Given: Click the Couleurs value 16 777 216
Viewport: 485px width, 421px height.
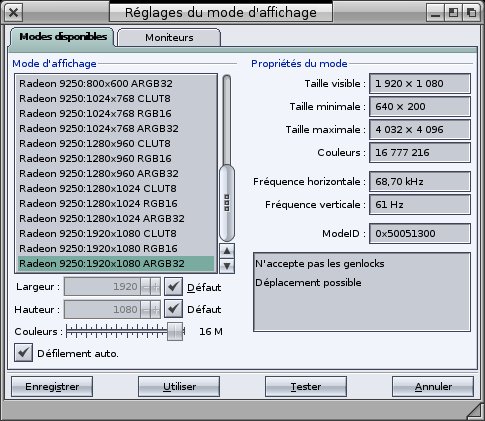Looking at the screenshot, I should (420, 152).
